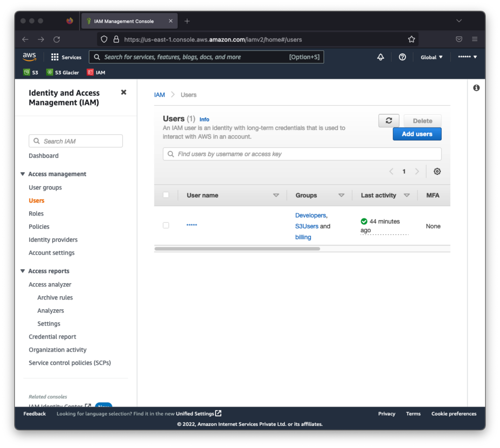Open Archive rules in sidebar
The image size is (500, 448).
pos(55,297)
